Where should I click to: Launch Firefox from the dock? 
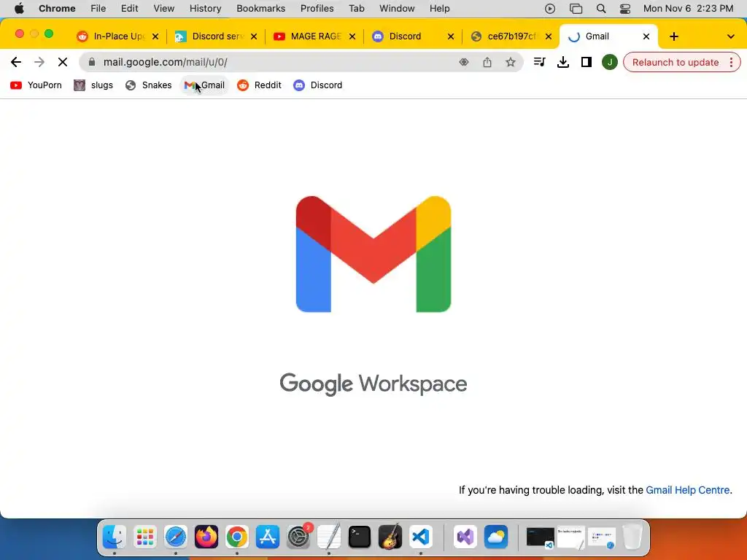pos(206,537)
